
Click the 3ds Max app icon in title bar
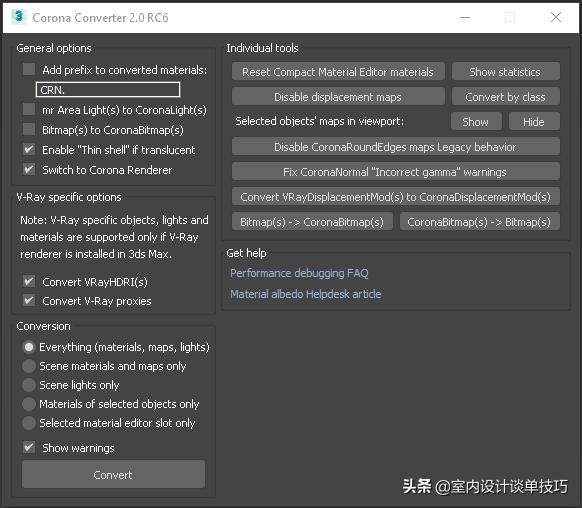coord(19,17)
